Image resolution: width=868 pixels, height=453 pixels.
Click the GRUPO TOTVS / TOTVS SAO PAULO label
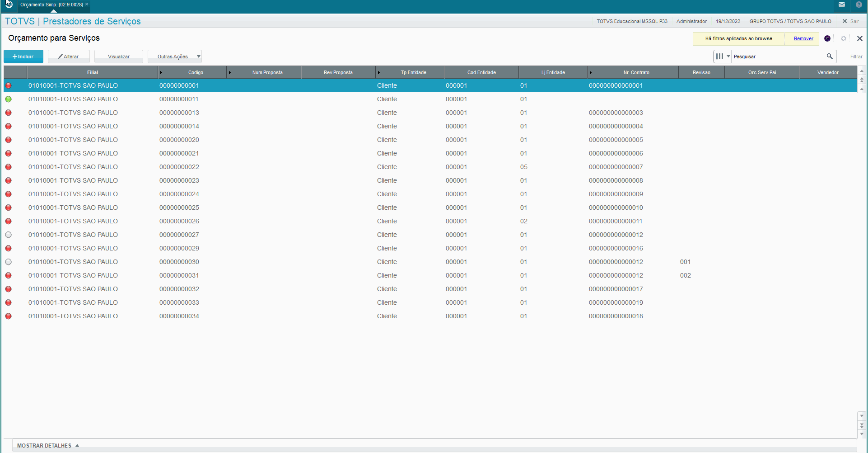(790, 21)
